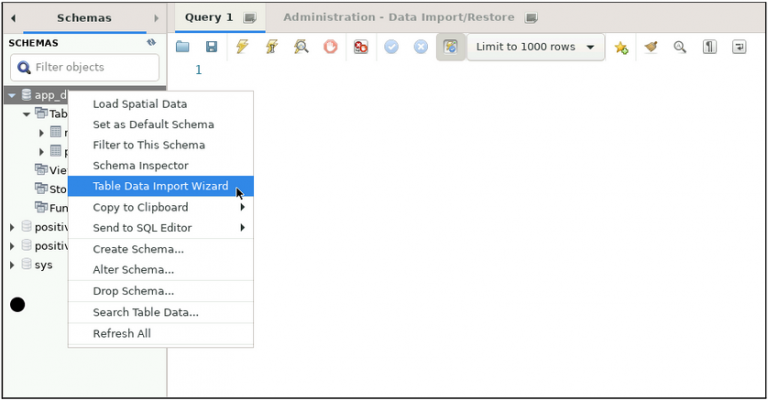Click the save script floppy disk icon
This screenshot has height=400, width=768.
point(211,47)
